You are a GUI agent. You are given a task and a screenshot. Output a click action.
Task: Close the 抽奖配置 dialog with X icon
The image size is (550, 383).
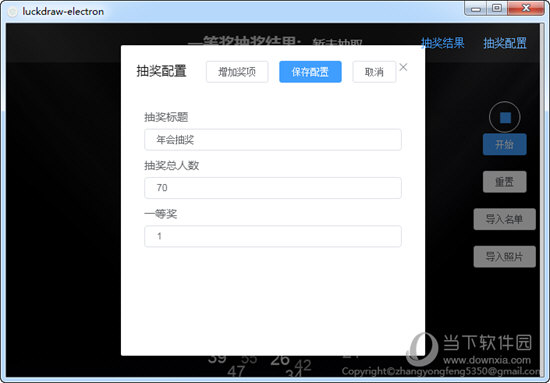click(x=403, y=67)
